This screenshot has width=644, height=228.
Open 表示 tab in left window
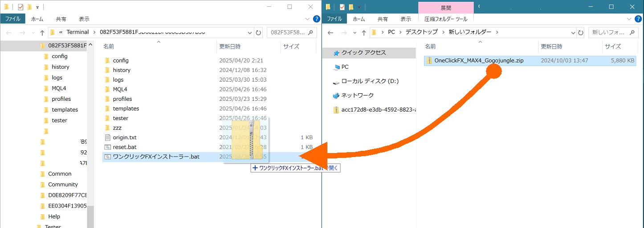click(84, 19)
